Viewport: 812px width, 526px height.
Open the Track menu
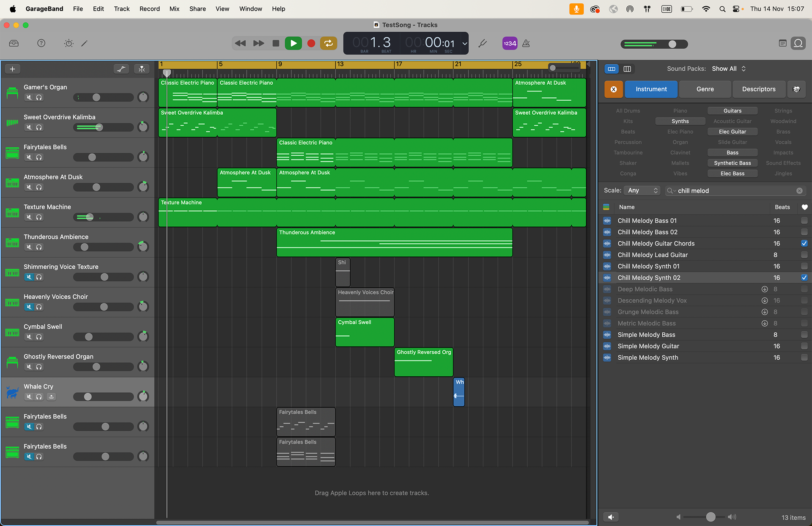[x=121, y=9]
